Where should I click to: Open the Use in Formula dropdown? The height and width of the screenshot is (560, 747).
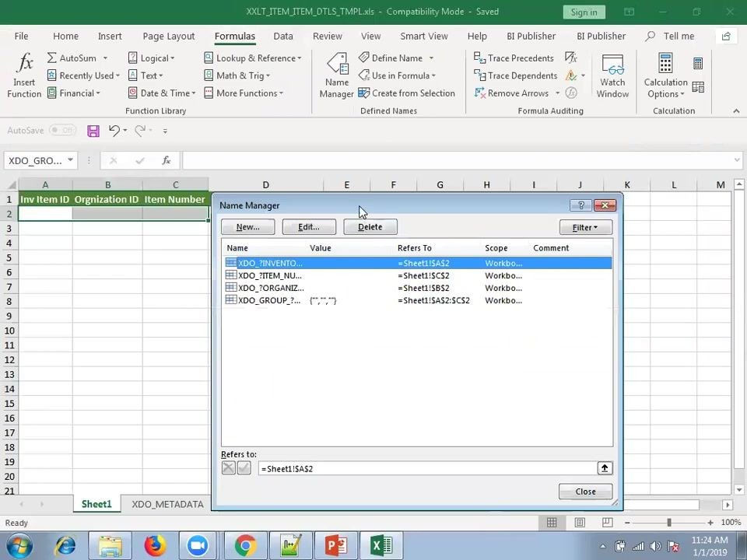coord(398,75)
